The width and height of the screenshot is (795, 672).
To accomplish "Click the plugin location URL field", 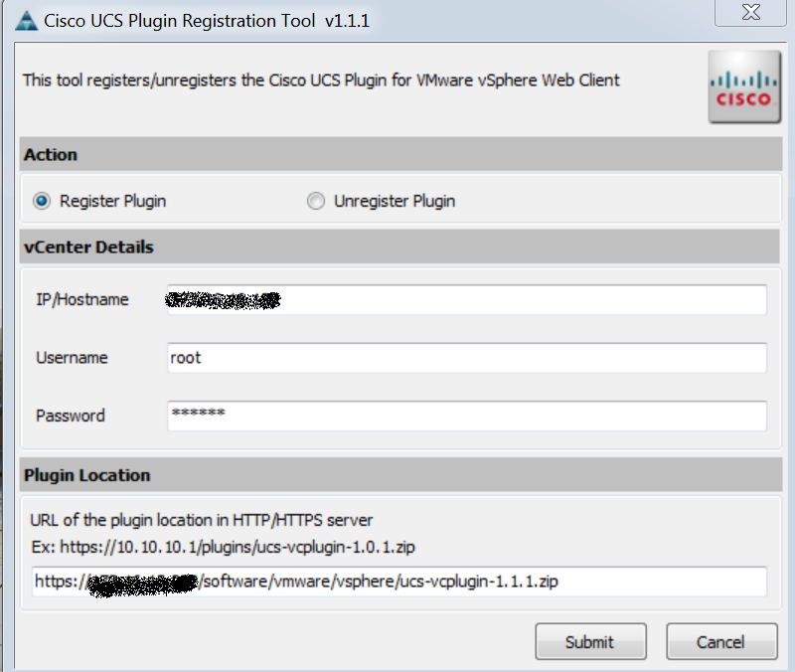I will [x=399, y=582].
